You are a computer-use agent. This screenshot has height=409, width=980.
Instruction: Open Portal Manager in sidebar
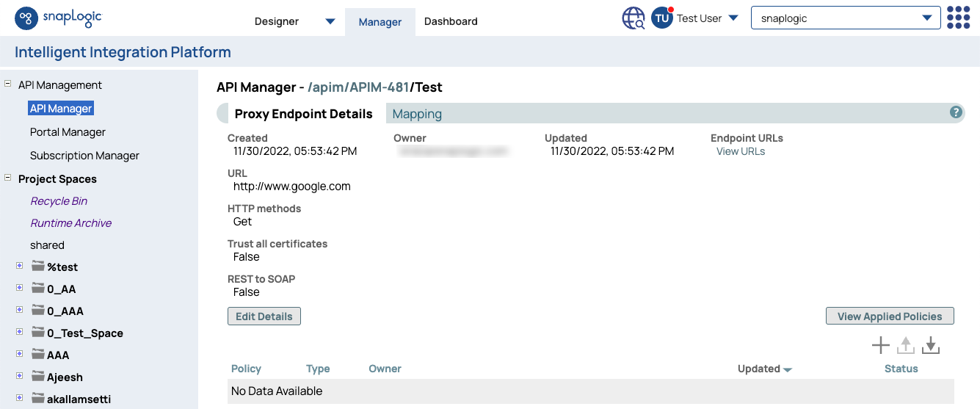coord(68,132)
